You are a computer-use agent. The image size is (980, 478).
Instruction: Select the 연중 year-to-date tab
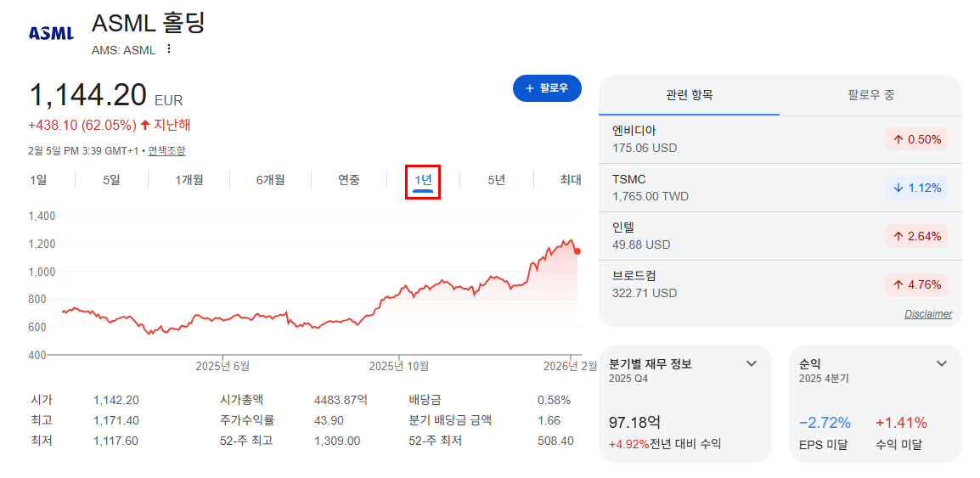[x=349, y=180]
